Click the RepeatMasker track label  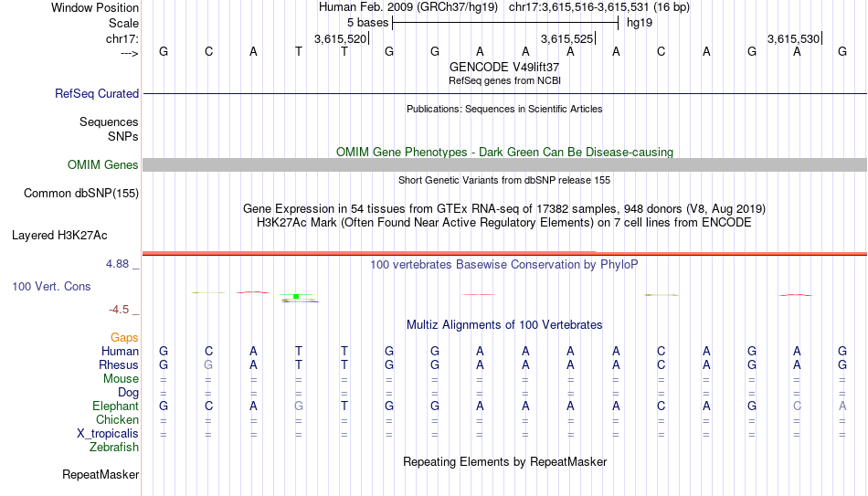pos(101,474)
